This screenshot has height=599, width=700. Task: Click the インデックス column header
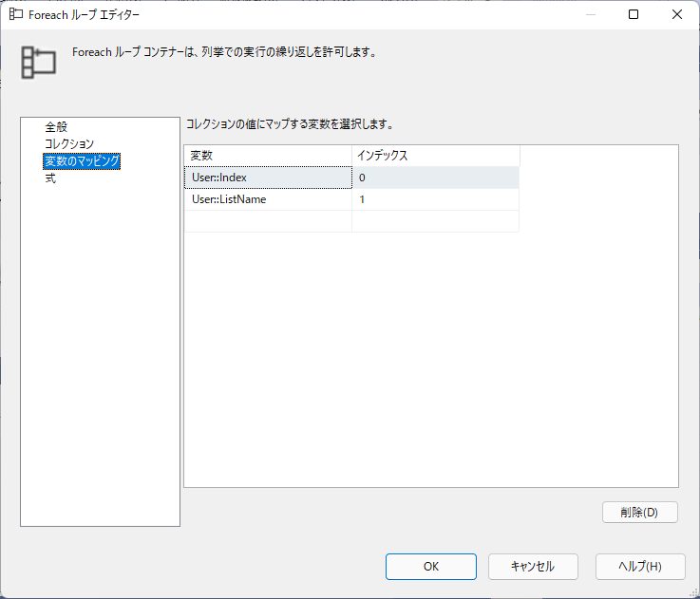coord(436,156)
